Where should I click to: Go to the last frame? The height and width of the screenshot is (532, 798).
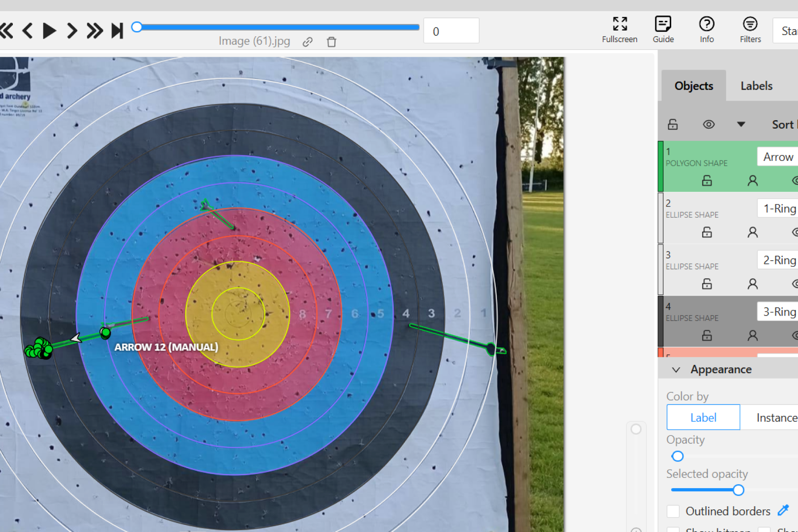tap(117, 31)
